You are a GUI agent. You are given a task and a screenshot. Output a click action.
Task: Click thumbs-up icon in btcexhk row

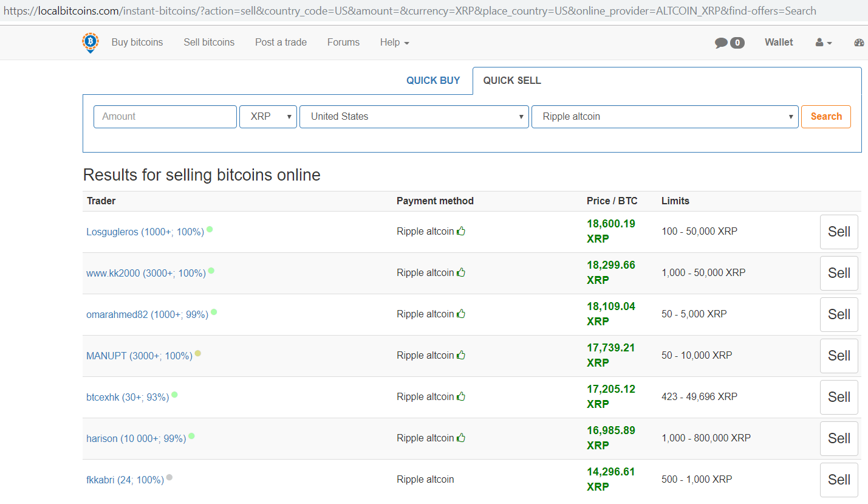click(x=461, y=396)
